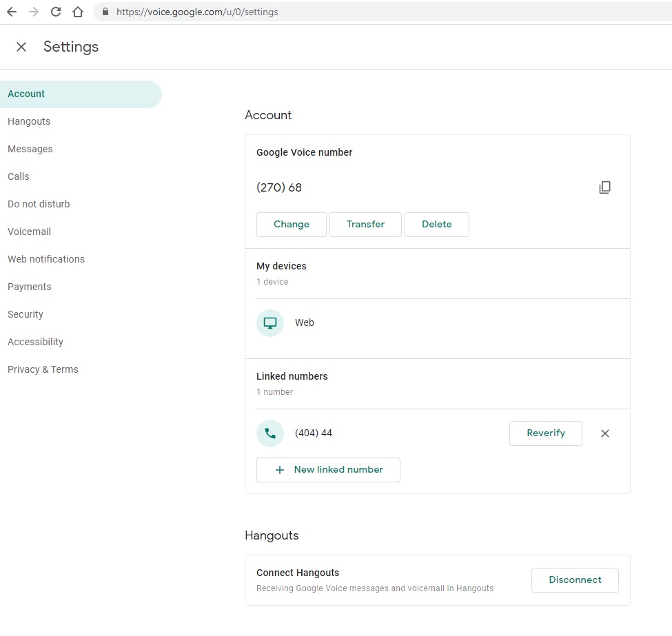Click the Connect Hangouts label
Viewport: 672px width, 636px height.
pyautogui.click(x=298, y=573)
